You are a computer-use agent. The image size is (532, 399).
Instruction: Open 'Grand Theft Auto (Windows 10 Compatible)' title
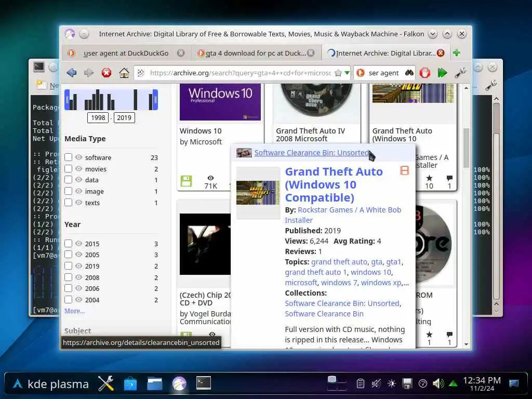pos(334,184)
